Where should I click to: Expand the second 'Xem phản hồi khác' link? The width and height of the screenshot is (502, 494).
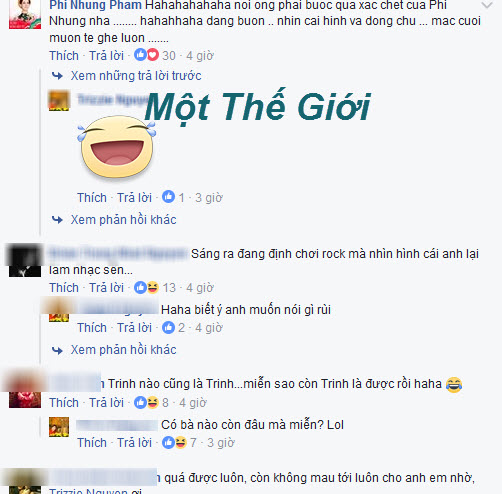pyautogui.click(x=123, y=350)
